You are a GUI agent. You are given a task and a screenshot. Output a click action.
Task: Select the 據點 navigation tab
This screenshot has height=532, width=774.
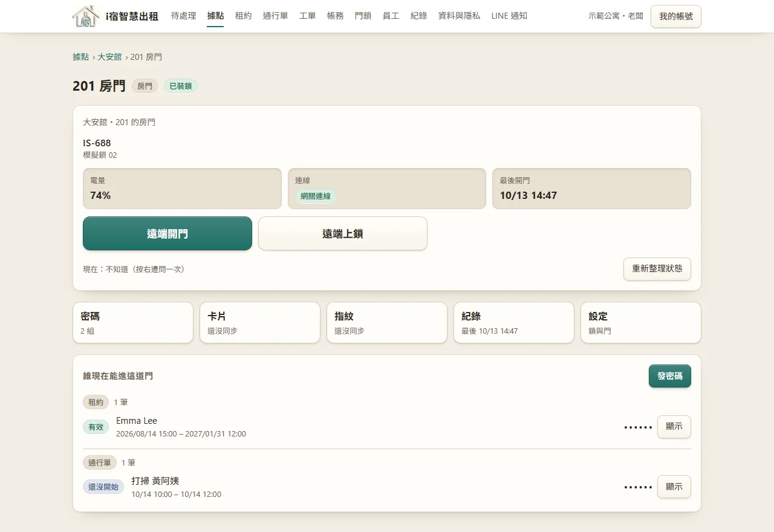(x=215, y=16)
